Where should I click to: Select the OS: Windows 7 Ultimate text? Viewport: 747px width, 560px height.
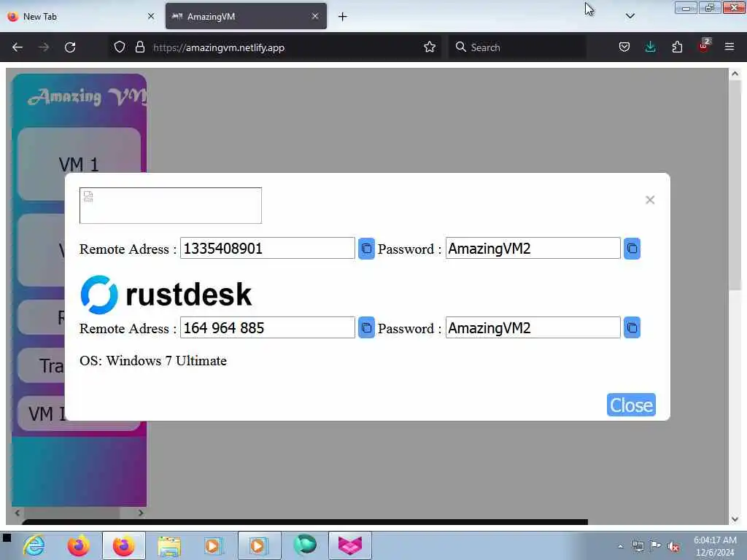click(x=153, y=361)
